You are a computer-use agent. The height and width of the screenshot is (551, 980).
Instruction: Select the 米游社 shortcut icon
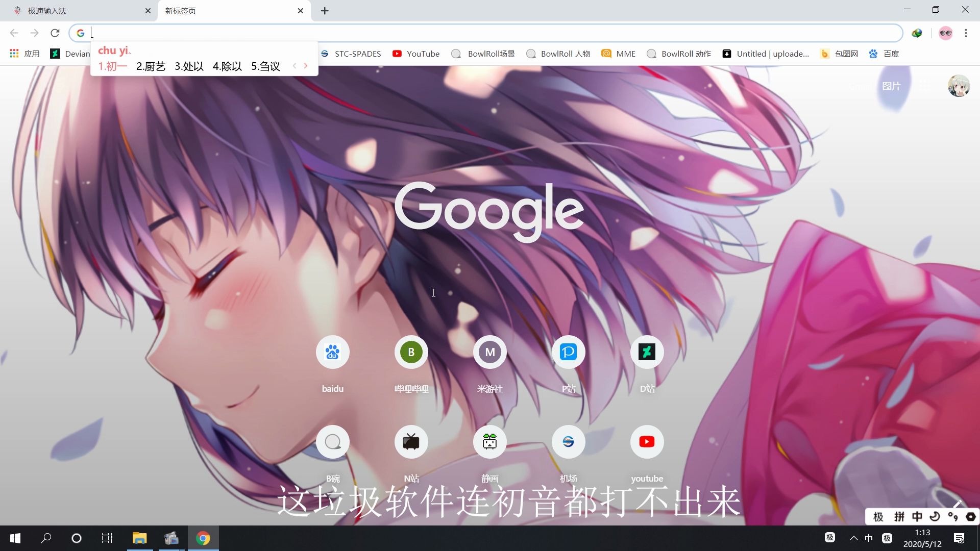pyautogui.click(x=490, y=352)
